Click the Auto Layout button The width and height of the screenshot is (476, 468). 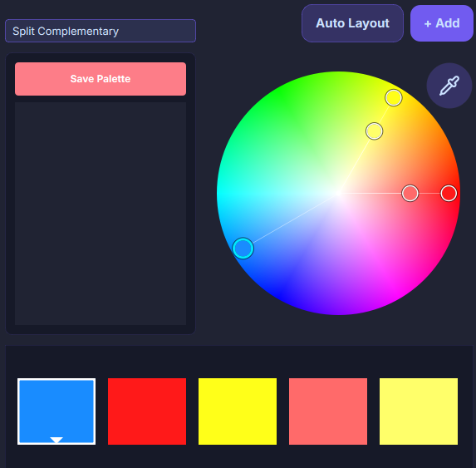(x=352, y=23)
